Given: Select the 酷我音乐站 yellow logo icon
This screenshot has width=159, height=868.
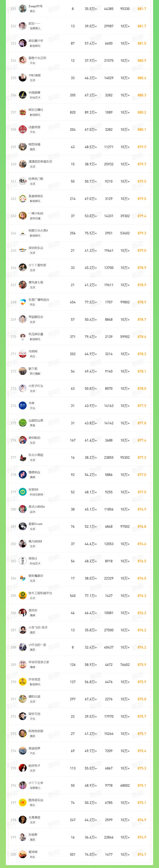Looking at the screenshot, I should [23, 803].
